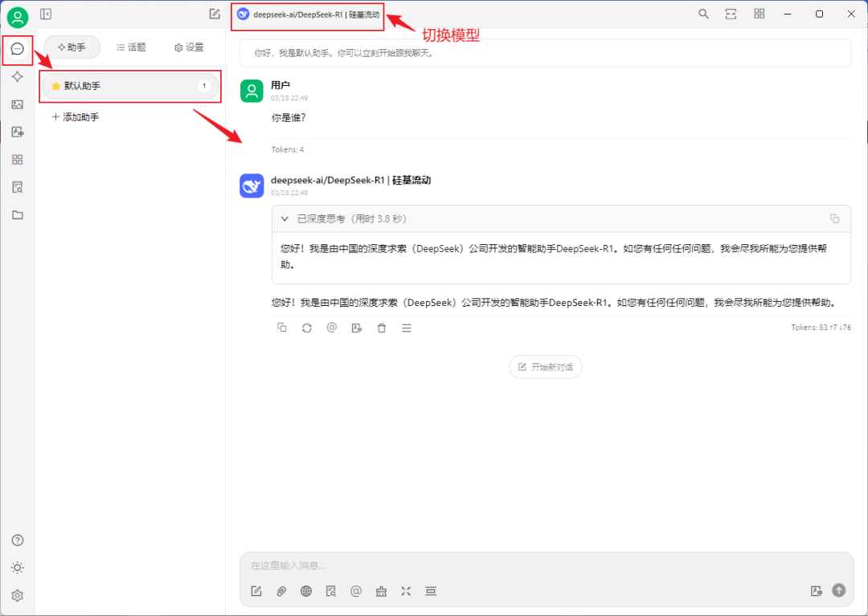Toggle web search globe icon
Screen dimensions: 868x616
[306, 591]
